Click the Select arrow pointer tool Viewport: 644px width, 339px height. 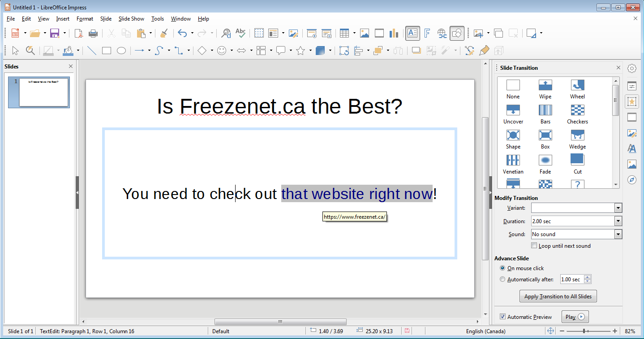coord(15,51)
